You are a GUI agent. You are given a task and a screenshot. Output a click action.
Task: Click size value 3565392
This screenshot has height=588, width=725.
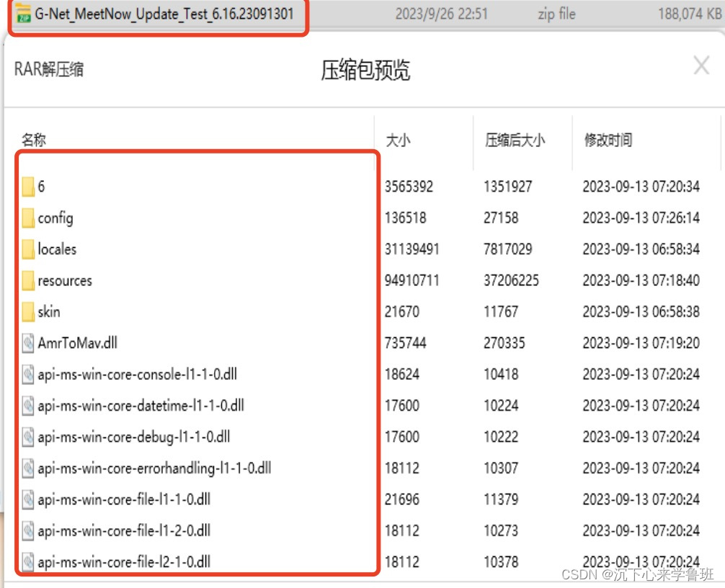(409, 187)
